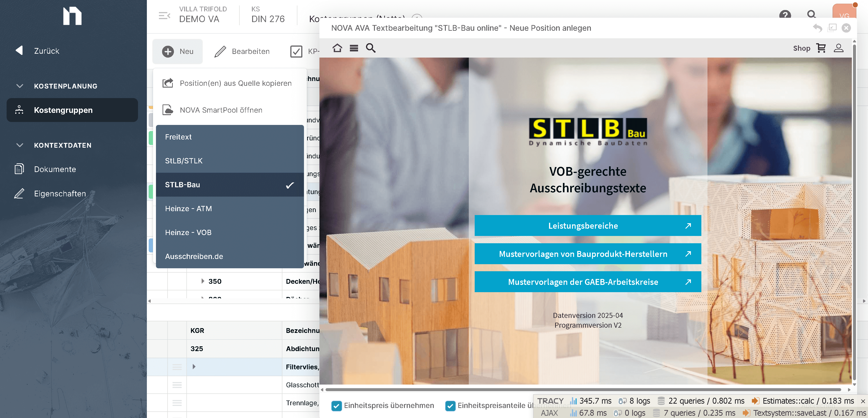This screenshot has height=418, width=868.
Task: Open Leistungsbereiche
Action: point(588,226)
